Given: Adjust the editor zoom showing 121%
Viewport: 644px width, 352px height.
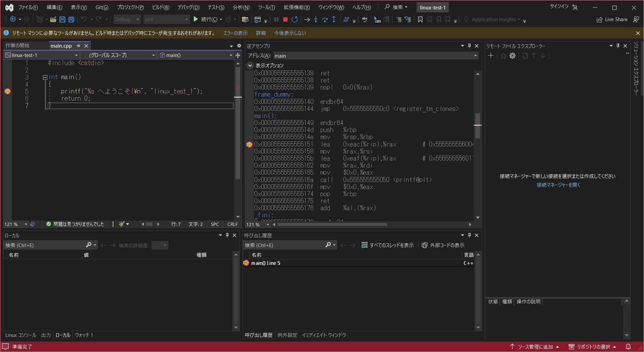Looking at the screenshot, I should tap(15, 224).
